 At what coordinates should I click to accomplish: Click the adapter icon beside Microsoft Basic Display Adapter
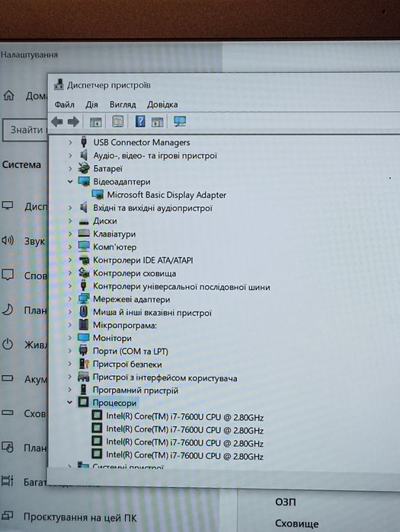tap(98, 194)
